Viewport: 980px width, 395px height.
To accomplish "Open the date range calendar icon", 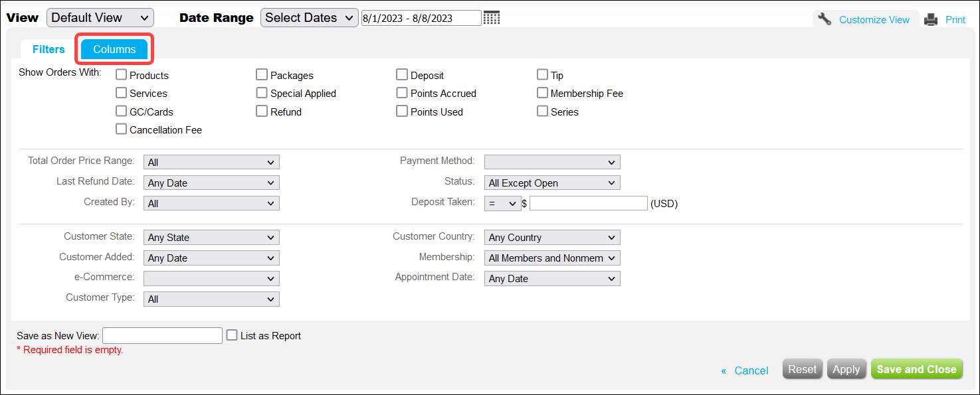I will click(492, 18).
